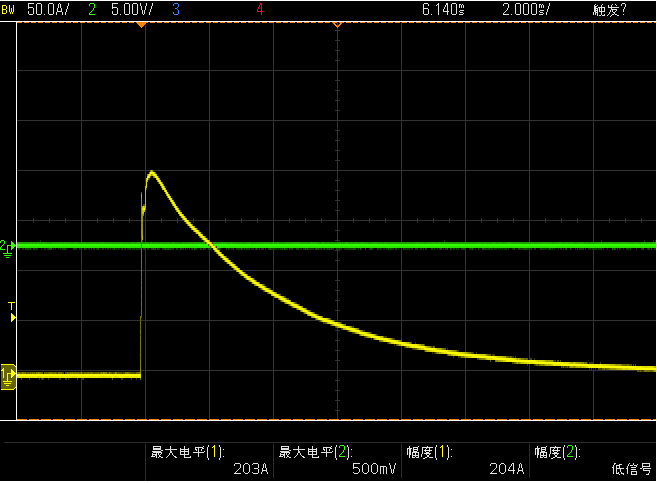
Task: Select channel 2 number in header
Action: [x=92, y=10]
